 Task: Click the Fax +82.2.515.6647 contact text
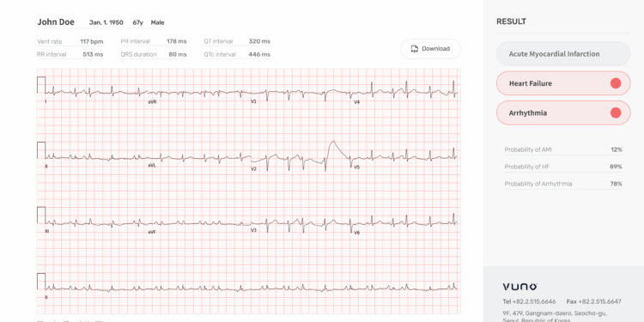[594, 301]
